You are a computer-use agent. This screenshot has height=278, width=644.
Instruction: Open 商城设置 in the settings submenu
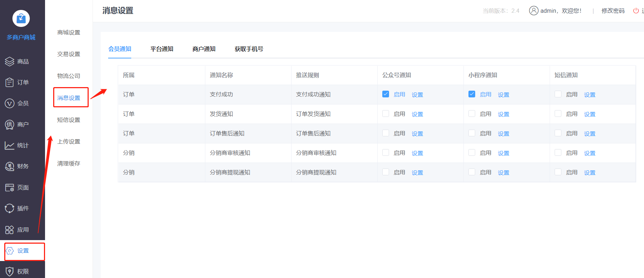(69, 33)
